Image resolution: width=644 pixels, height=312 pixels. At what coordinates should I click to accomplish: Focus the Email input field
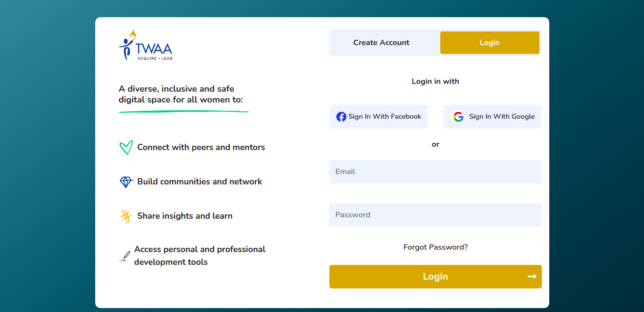(435, 172)
